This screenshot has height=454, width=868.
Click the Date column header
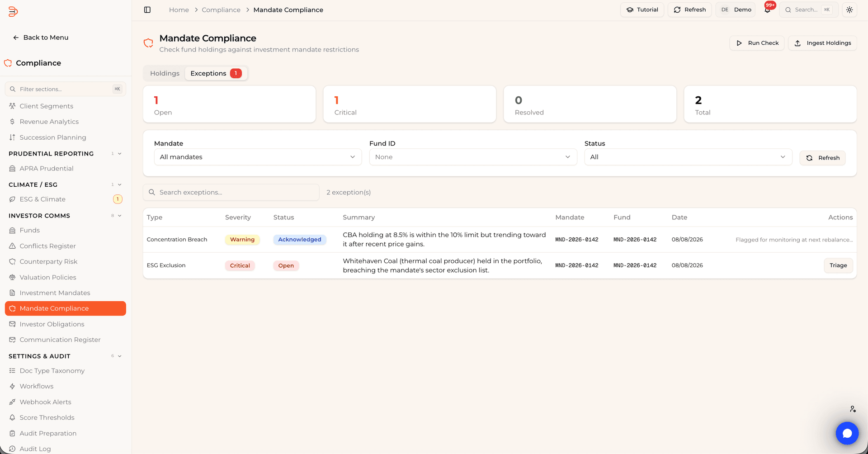679,218
